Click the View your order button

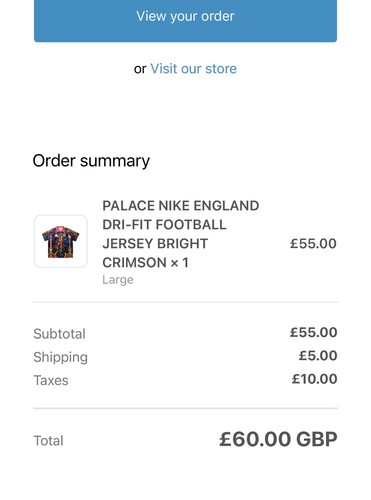point(185,19)
